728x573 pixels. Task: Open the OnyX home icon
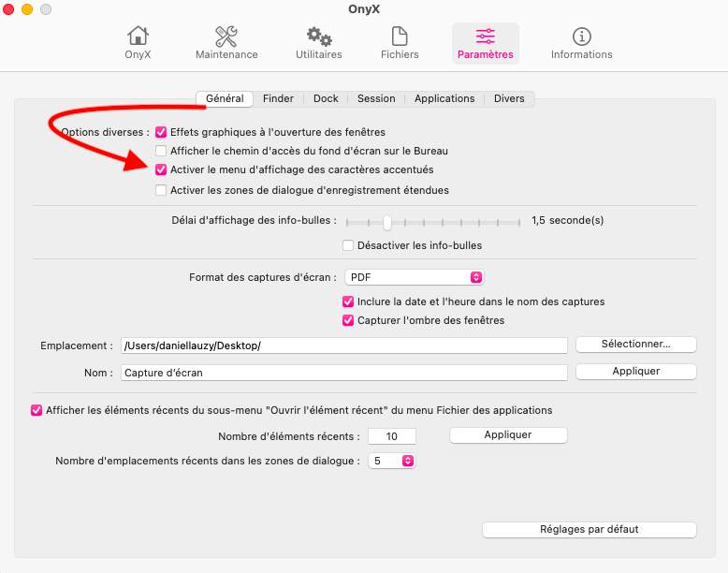[x=138, y=37]
